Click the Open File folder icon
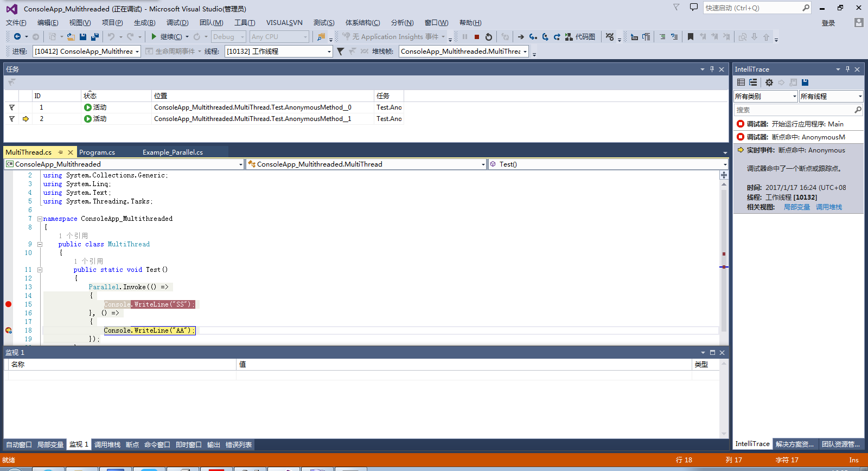The width and height of the screenshot is (868, 471). click(x=71, y=36)
